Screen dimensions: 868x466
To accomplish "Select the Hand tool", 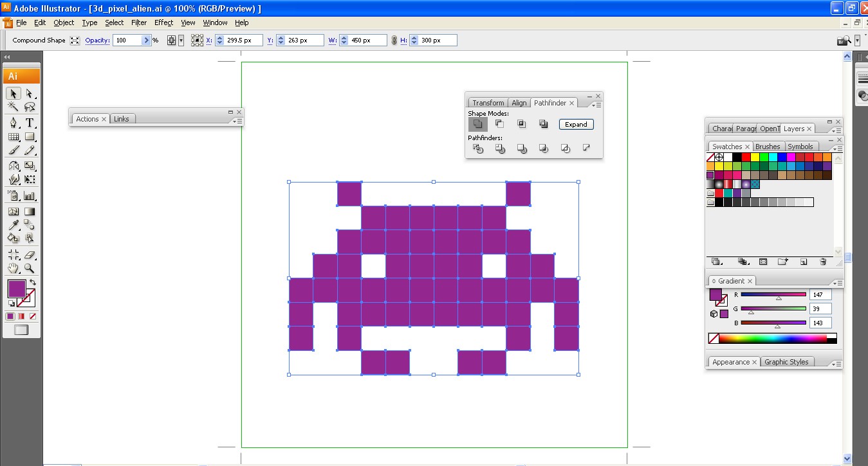I will click(14, 269).
